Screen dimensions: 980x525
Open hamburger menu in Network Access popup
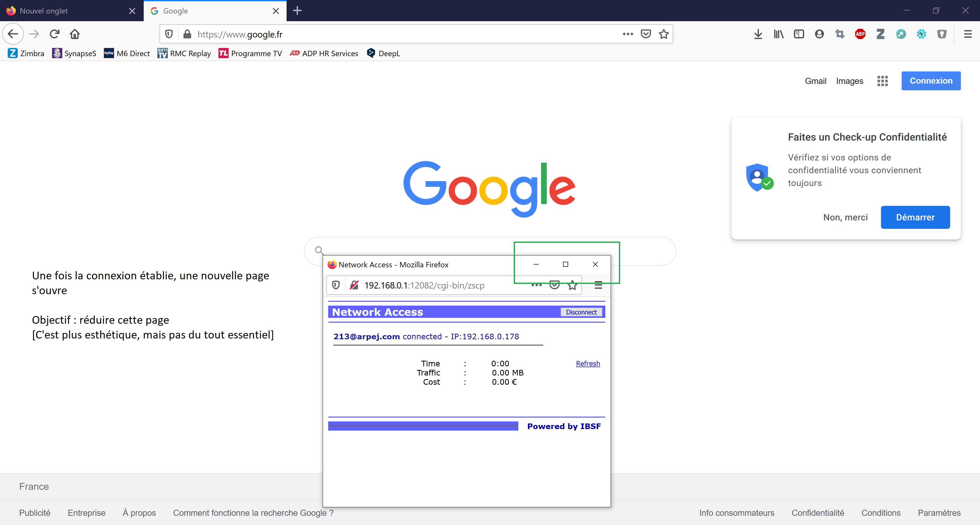point(598,285)
